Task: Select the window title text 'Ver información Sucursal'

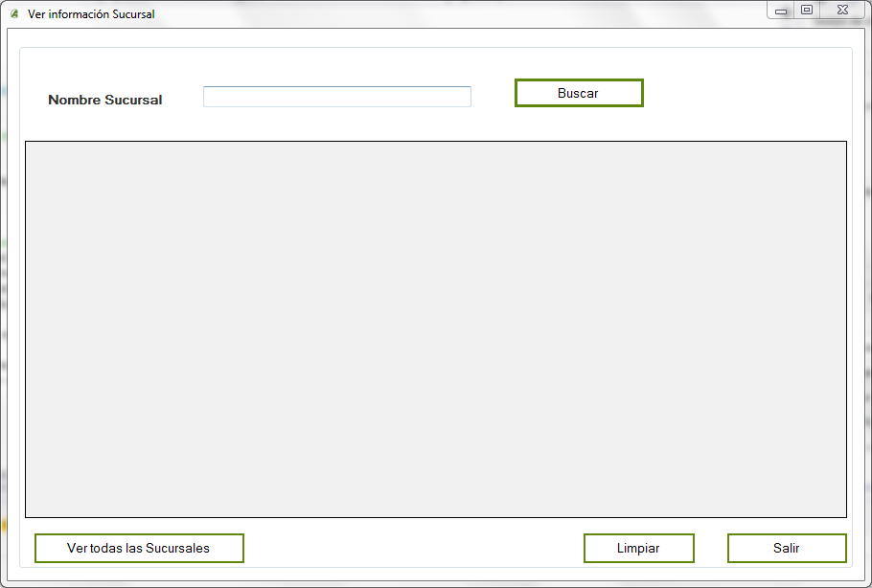Action: pyautogui.click(x=91, y=14)
